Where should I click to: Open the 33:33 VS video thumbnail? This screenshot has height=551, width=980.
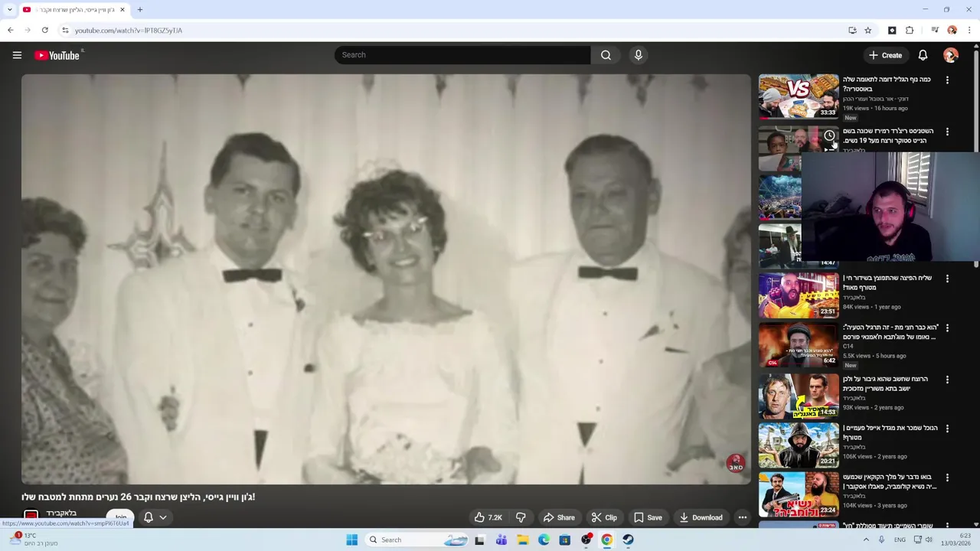point(799,96)
